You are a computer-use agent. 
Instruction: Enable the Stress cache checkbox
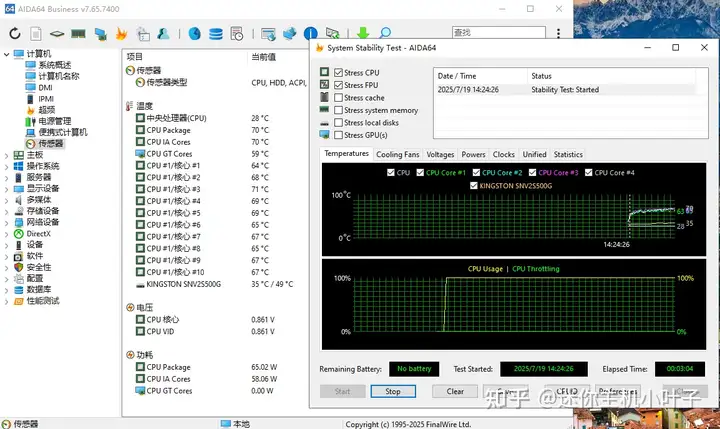pyautogui.click(x=338, y=97)
